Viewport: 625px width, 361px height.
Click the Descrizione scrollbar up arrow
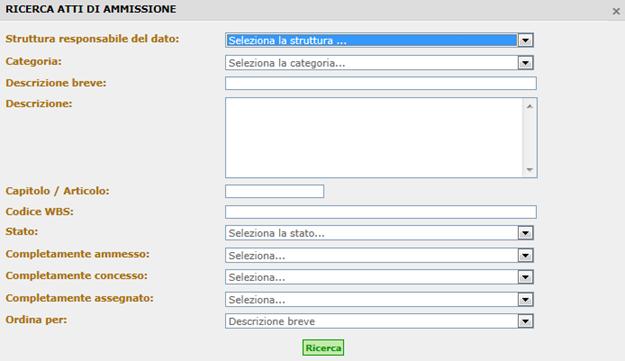pyautogui.click(x=529, y=106)
